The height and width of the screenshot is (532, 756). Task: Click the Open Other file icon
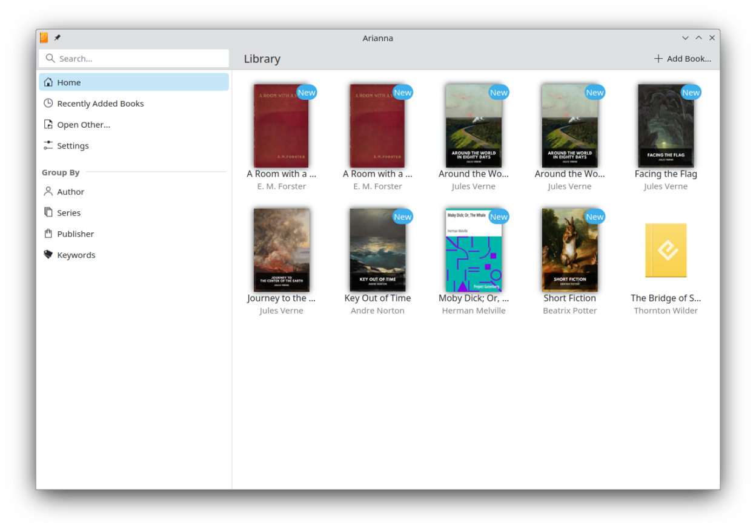48,125
